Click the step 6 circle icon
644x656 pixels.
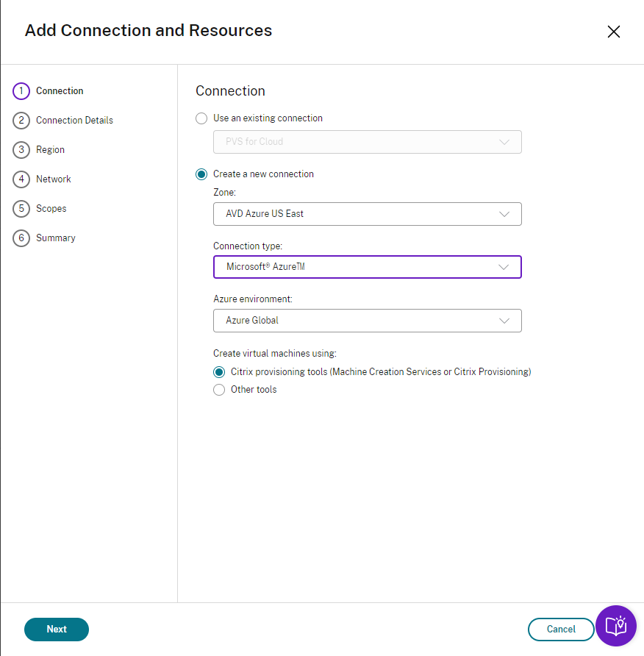coord(21,238)
